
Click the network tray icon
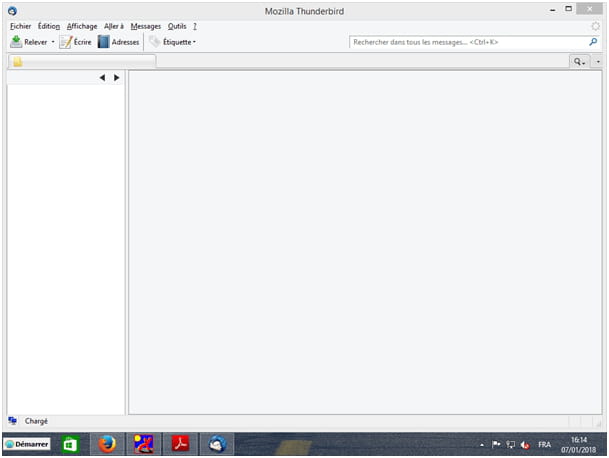(x=511, y=444)
